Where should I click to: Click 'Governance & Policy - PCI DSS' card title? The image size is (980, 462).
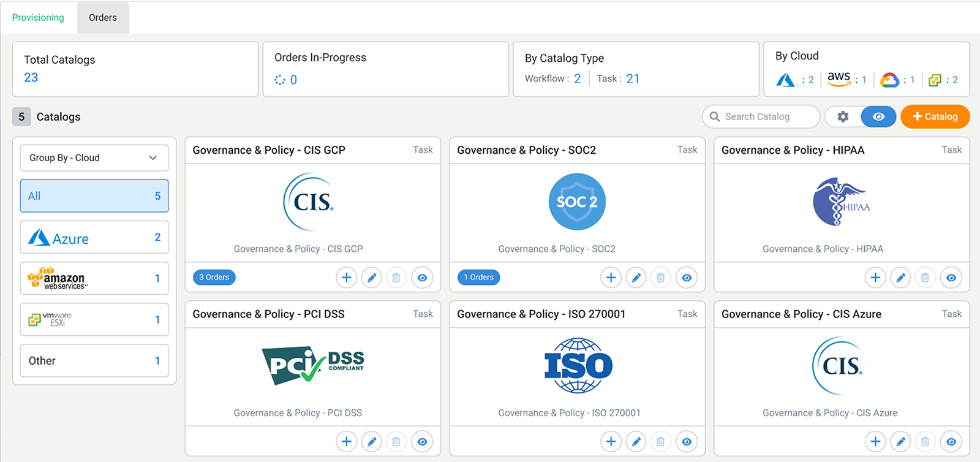[x=268, y=314]
